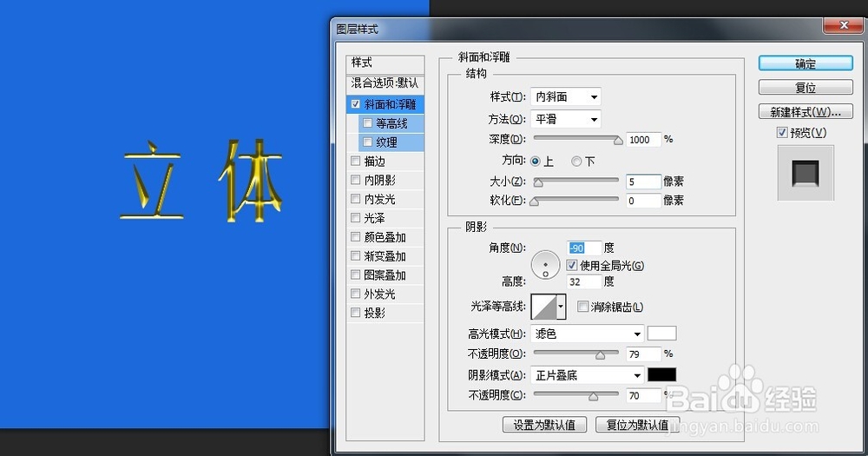Screen dimensions: 868x456
Task: Click the 大小 value field 5
Action: tap(644, 182)
